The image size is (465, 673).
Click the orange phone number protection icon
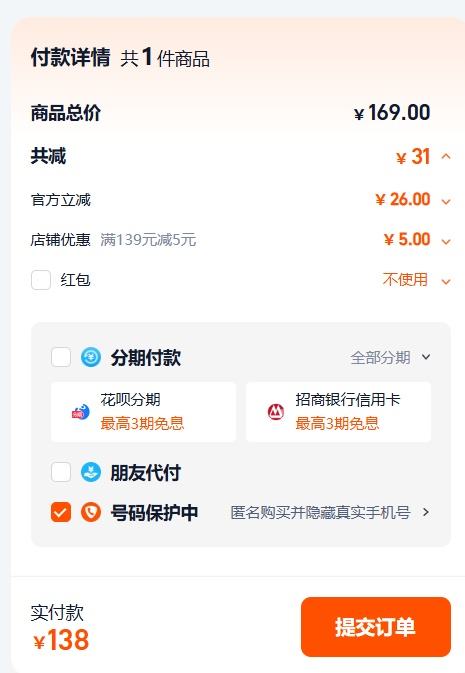tap(91, 512)
